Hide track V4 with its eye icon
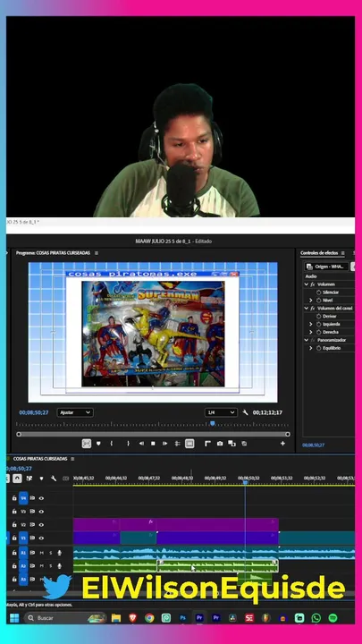Screen dimensions: 362x644 (41, 498)
